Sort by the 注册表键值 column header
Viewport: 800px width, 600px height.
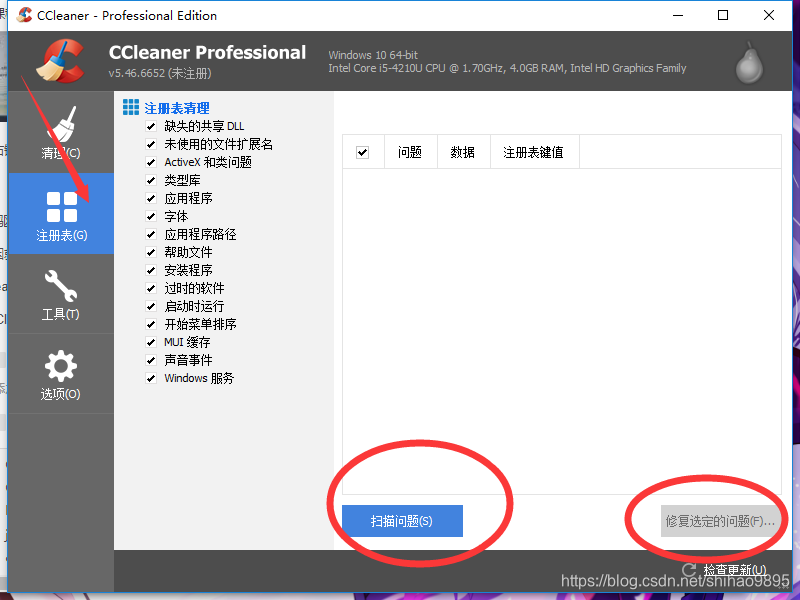click(534, 152)
